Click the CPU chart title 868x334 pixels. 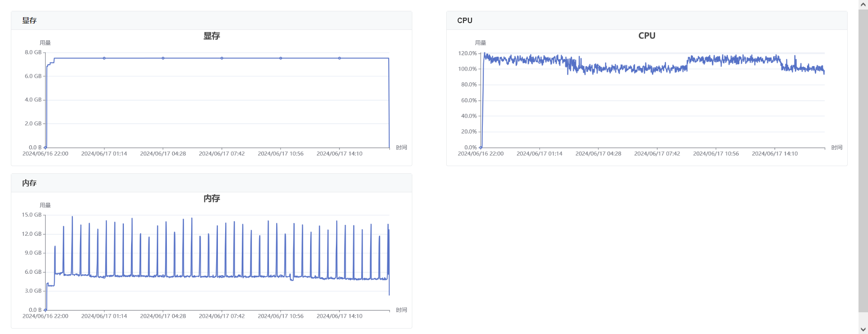point(647,36)
